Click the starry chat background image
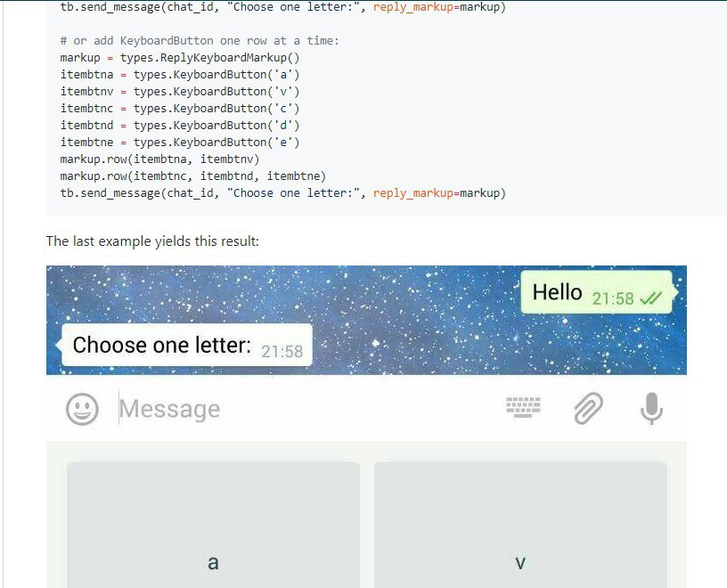This screenshot has height=588, width=727. click(x=366, y=320)
